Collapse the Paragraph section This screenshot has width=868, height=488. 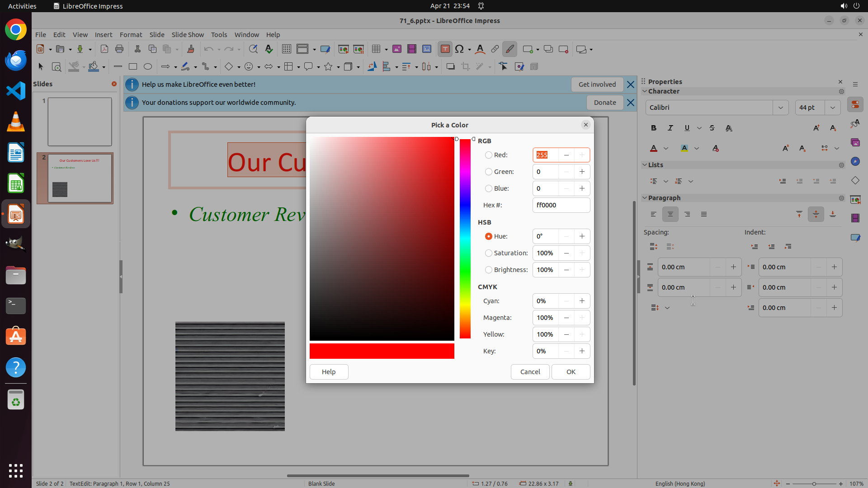[645, 198]
